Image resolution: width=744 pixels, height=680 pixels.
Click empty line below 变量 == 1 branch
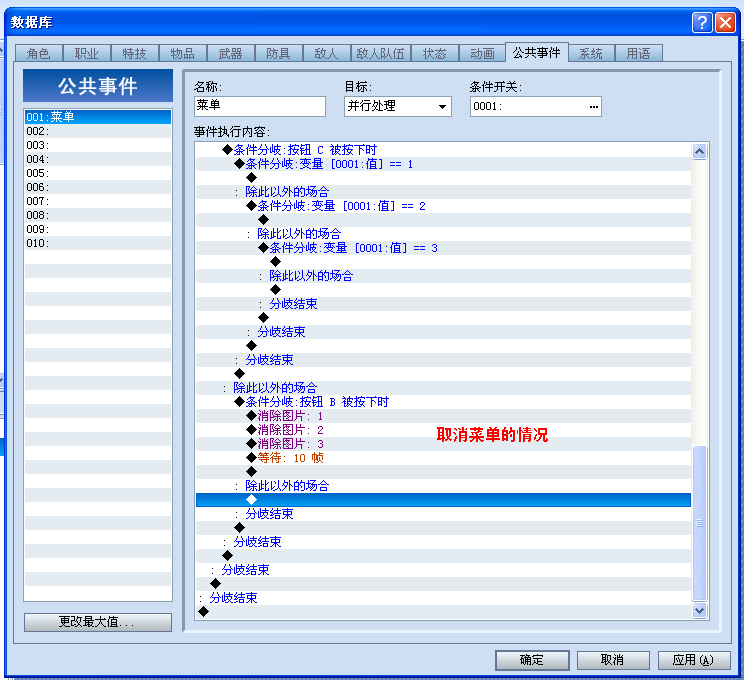443,178
